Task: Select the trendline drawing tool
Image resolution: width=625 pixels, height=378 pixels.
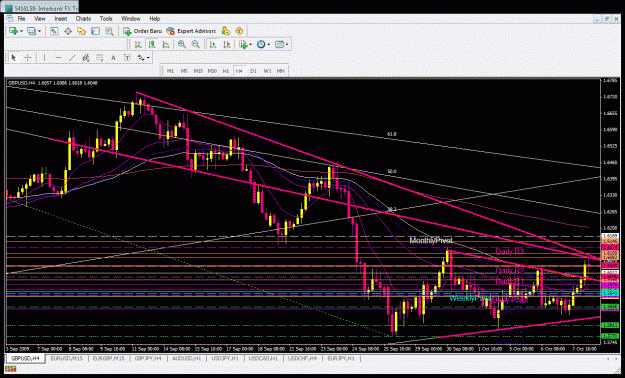Action: tap(72, 58)
